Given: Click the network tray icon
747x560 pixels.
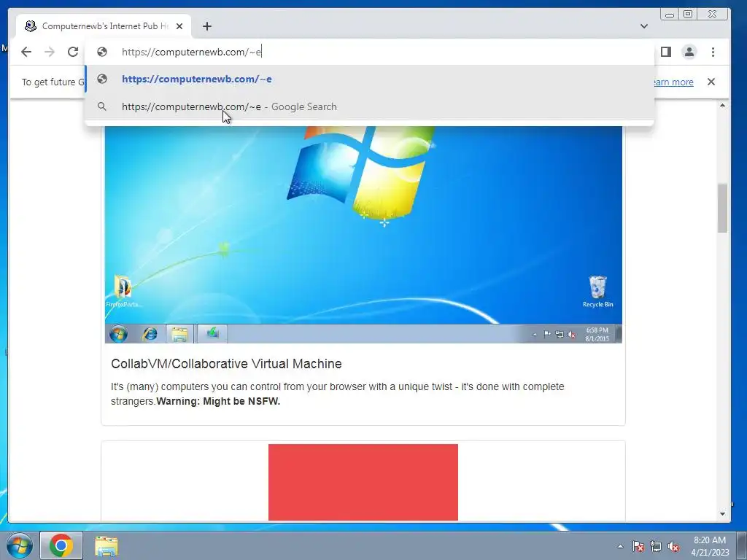Looking at the screenshot, I should coord(656,546).
